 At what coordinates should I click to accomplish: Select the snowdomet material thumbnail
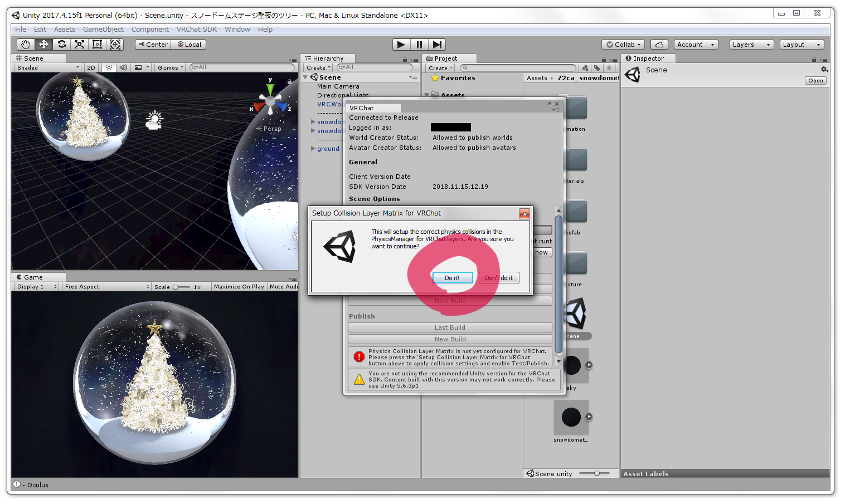coord(571,417)
